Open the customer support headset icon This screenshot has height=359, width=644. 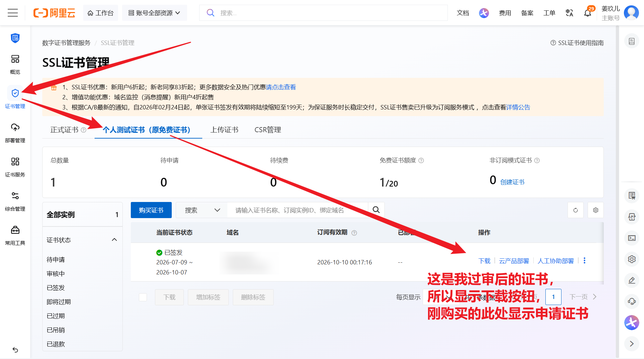click(632, 301)
